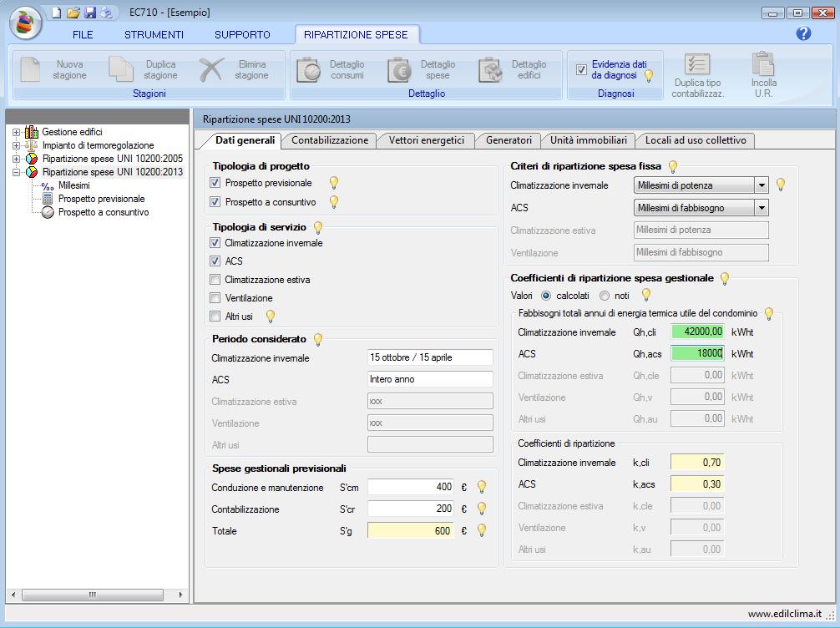Switch to Locali ad uso collettivo tab
The image size is (840, 628).
pos(696,140)
